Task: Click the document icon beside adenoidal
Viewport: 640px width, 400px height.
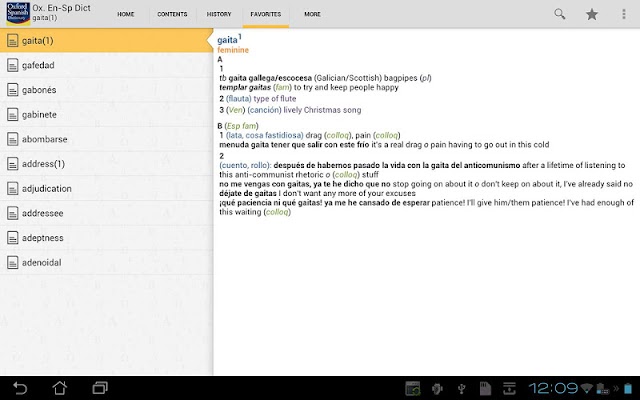Action: (x=13, y=262)
